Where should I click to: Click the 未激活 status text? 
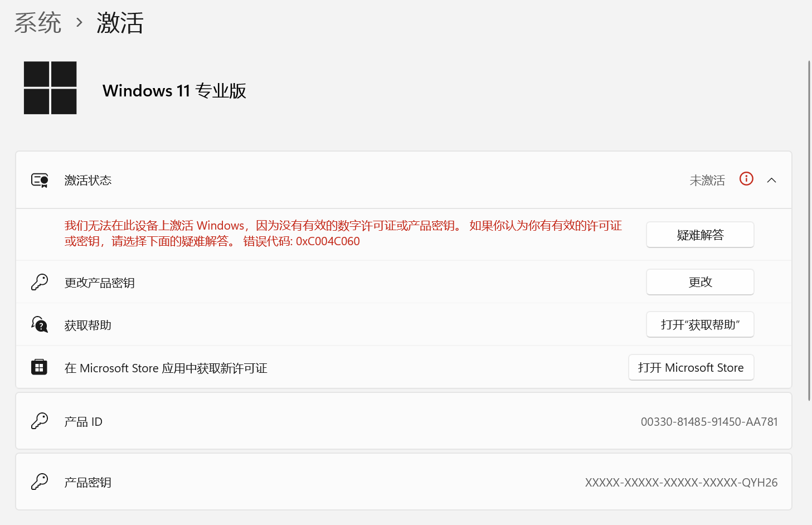707,179
